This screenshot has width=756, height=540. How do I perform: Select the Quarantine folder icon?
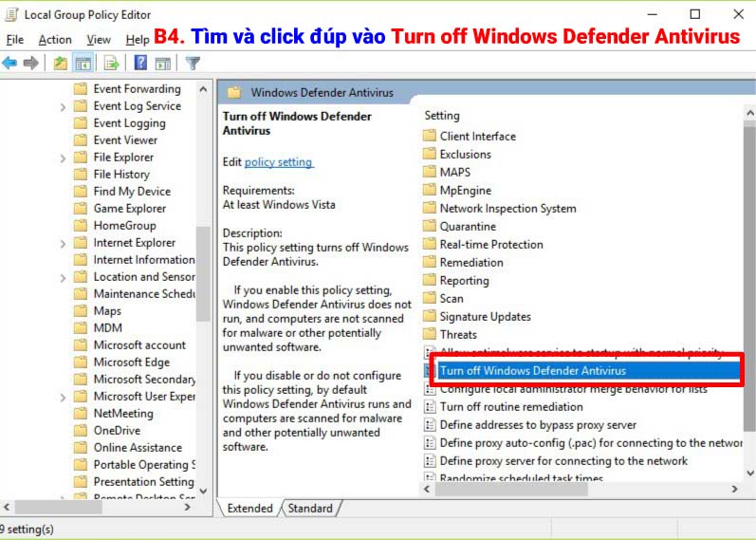429,226
